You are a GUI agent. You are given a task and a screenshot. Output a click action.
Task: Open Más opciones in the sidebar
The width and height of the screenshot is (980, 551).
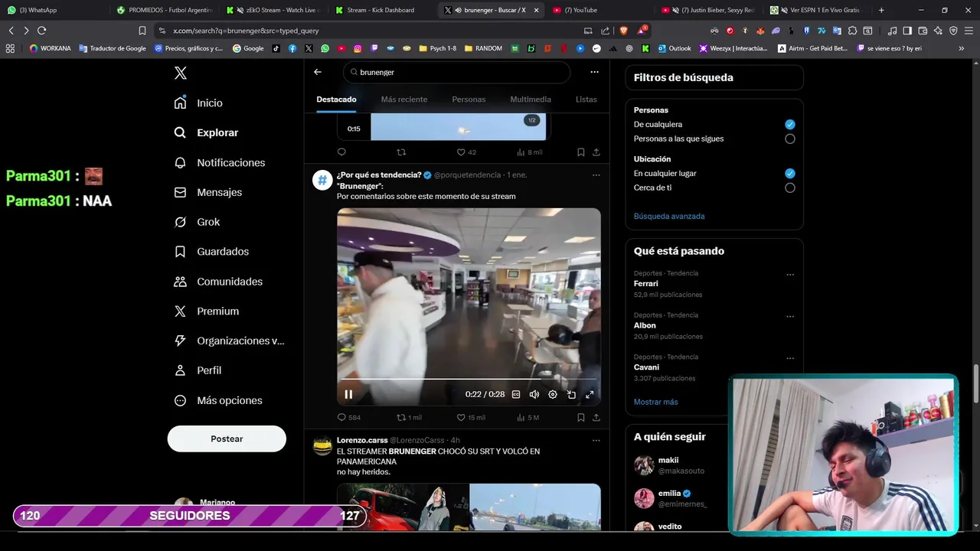pyautogui.click(x=218, y=400)
